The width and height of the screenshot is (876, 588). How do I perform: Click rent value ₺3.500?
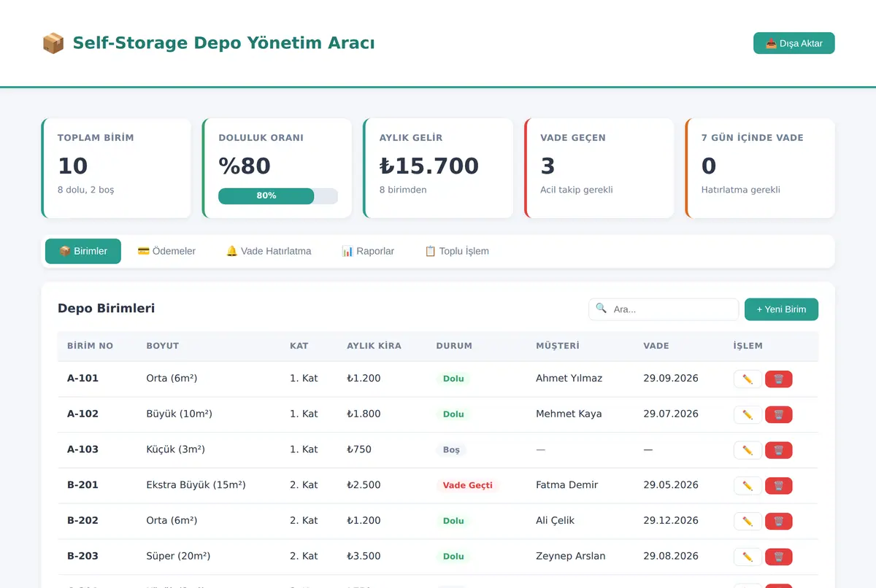click(364, 556)
